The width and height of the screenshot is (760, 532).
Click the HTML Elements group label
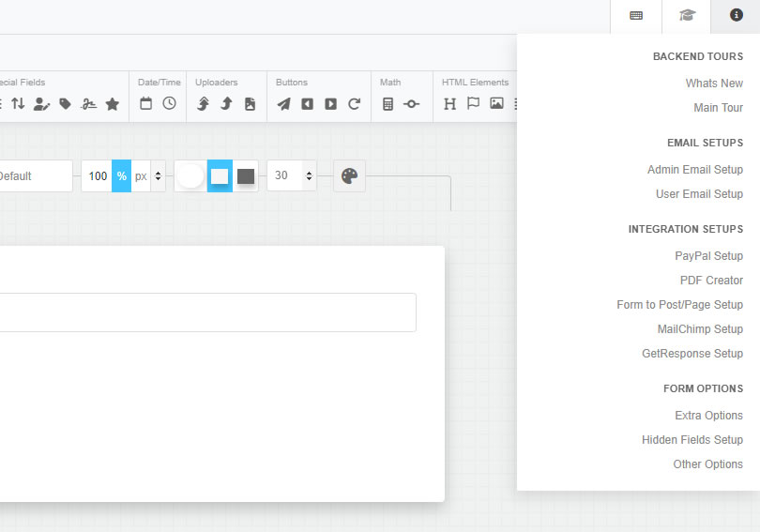tap(475, 83)
